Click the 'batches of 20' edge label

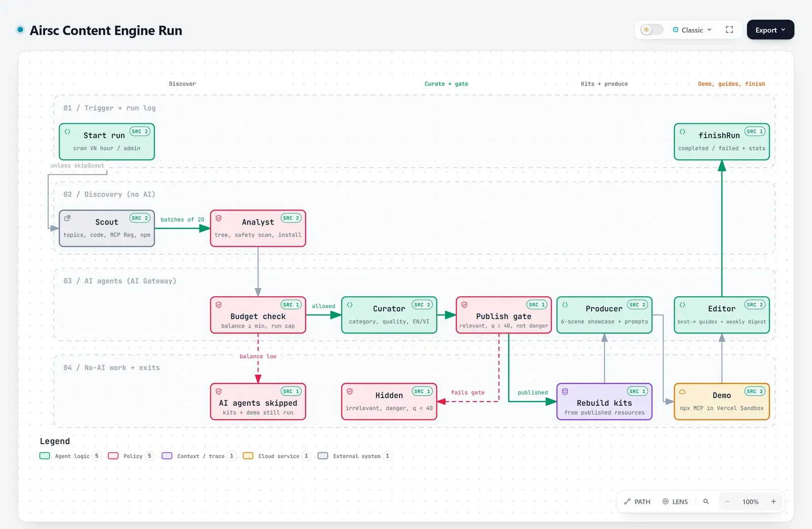pyautogui.click(x=182, y=220)
